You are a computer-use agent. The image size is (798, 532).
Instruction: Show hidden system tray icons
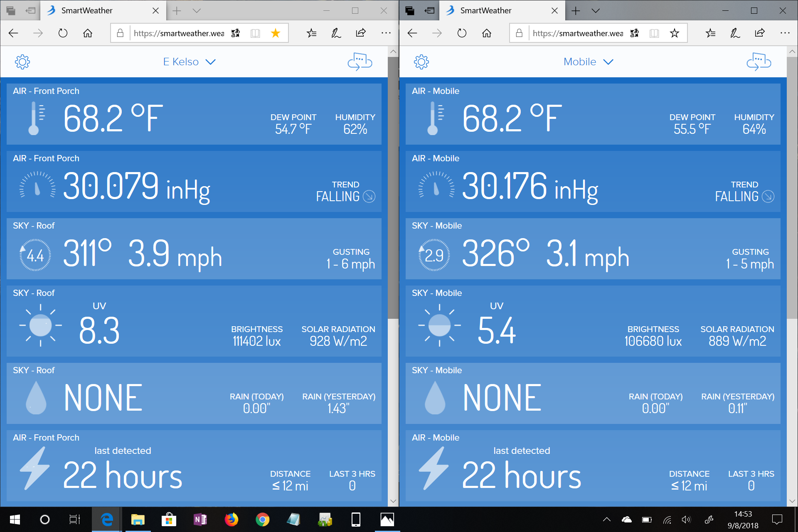[607, 520]
